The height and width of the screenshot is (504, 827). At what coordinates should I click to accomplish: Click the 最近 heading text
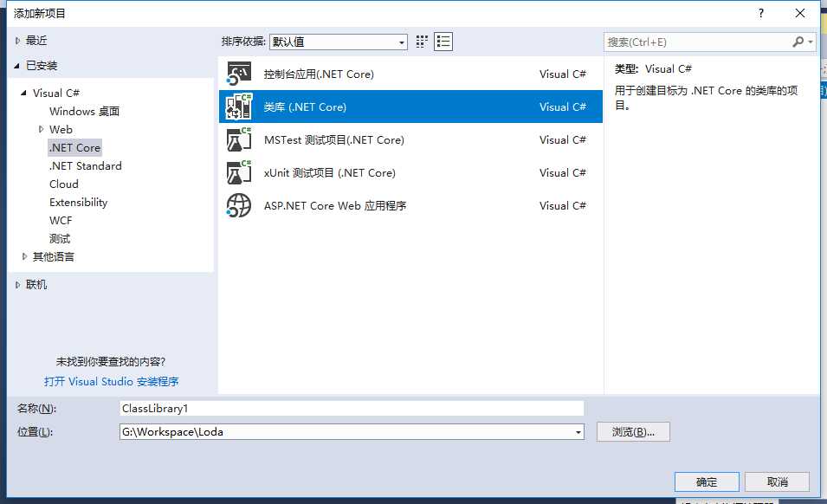pyautogui.click(x=36, y=41)
